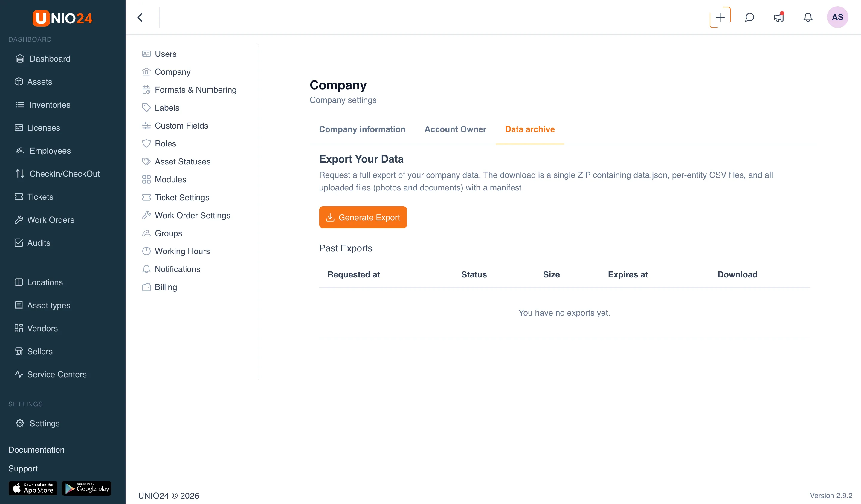The height and width of the screenshot is (504, 861).
Task: Click the Inventories list icon
Action: tap(20, 105)
